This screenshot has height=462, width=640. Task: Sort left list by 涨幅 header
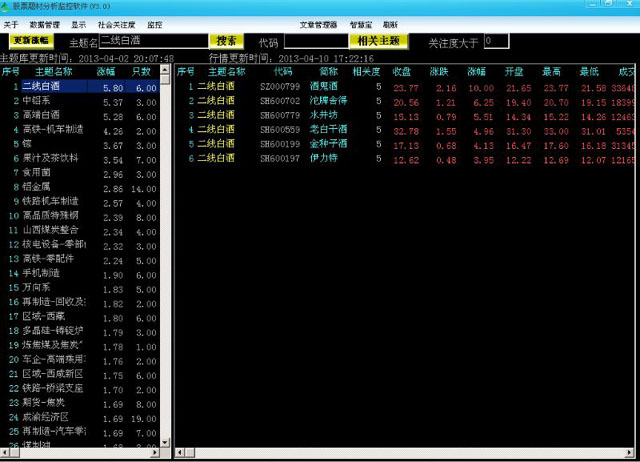106,71
